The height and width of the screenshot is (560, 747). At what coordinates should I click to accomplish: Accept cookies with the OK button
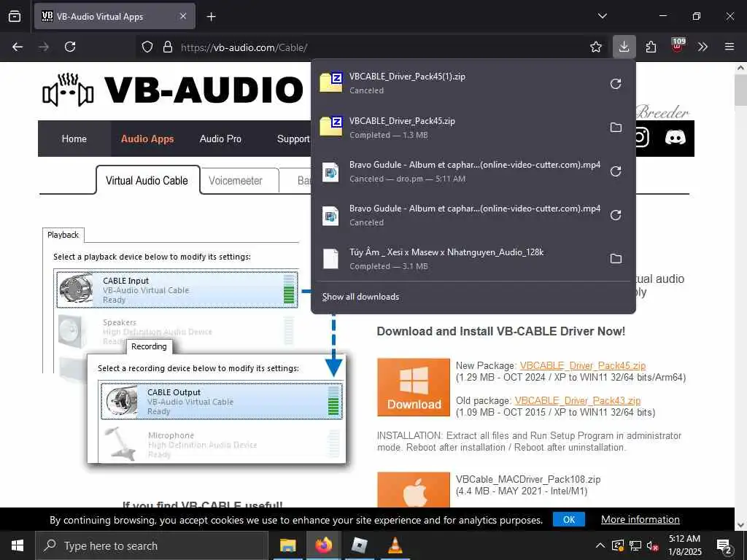pos(569,519)
